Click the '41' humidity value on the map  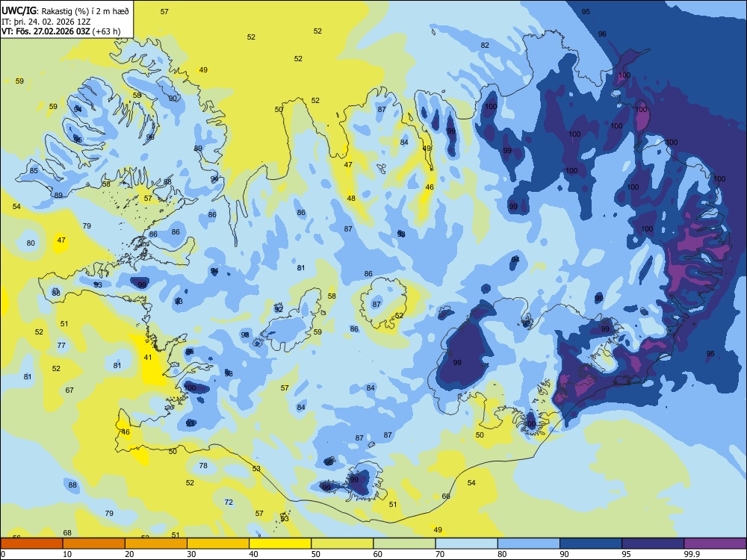148,357
